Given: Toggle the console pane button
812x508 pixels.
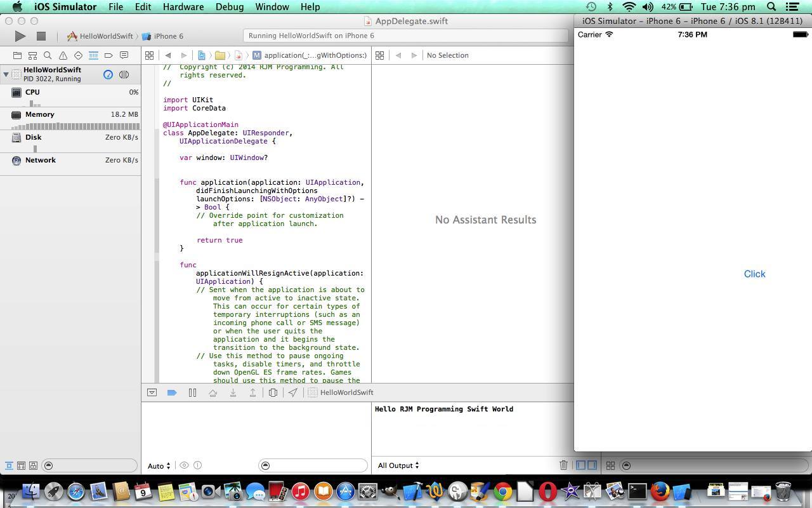Looking at the screenshot, I should tap(592, 465).
